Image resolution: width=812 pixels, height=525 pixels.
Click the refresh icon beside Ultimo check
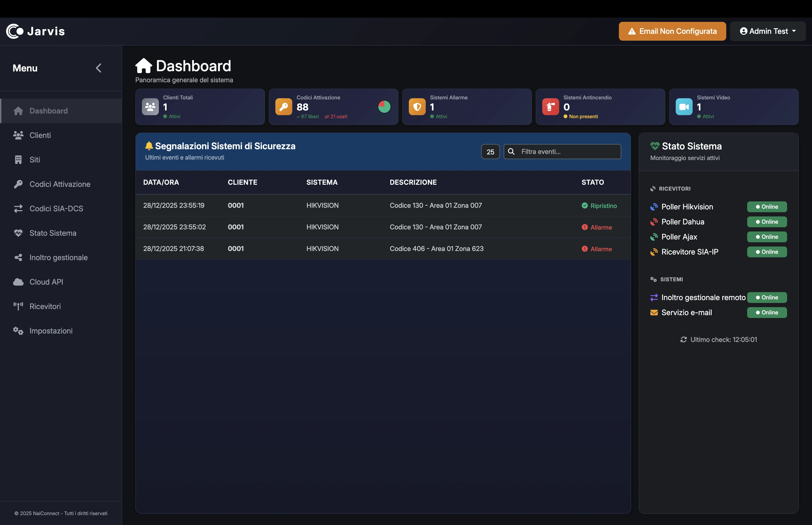click(x=683, y=340)
